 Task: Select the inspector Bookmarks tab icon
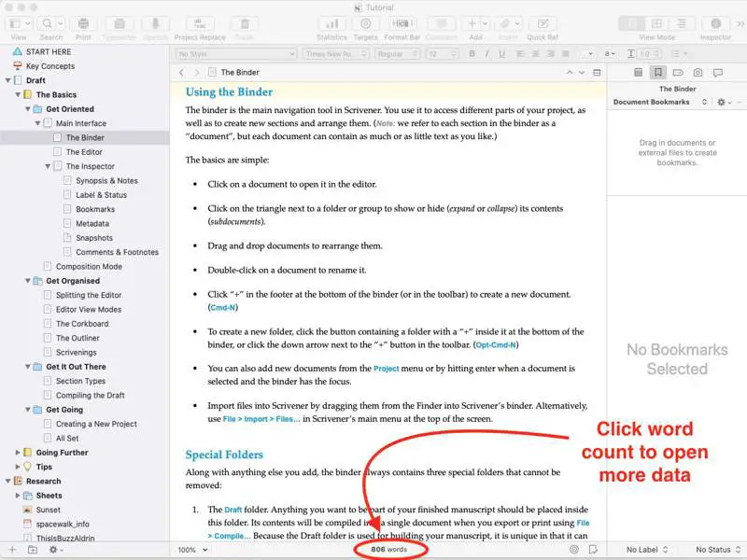658,73
